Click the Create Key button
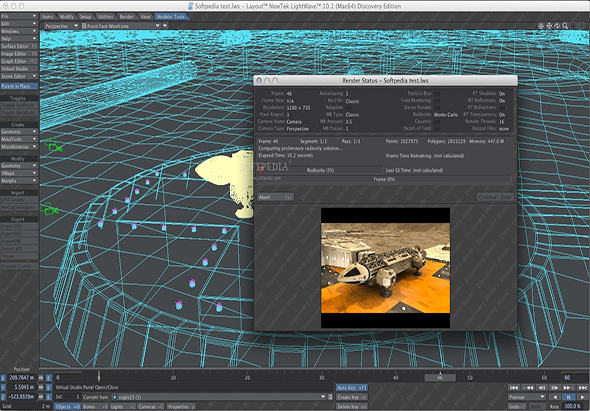This screenshot has height=411, width=590. pyautogui.click(x=351, y=397)
